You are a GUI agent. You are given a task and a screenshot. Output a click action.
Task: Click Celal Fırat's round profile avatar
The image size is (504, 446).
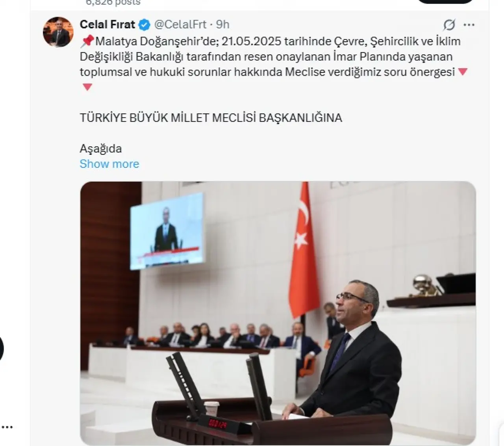click(x=58, y=32)
